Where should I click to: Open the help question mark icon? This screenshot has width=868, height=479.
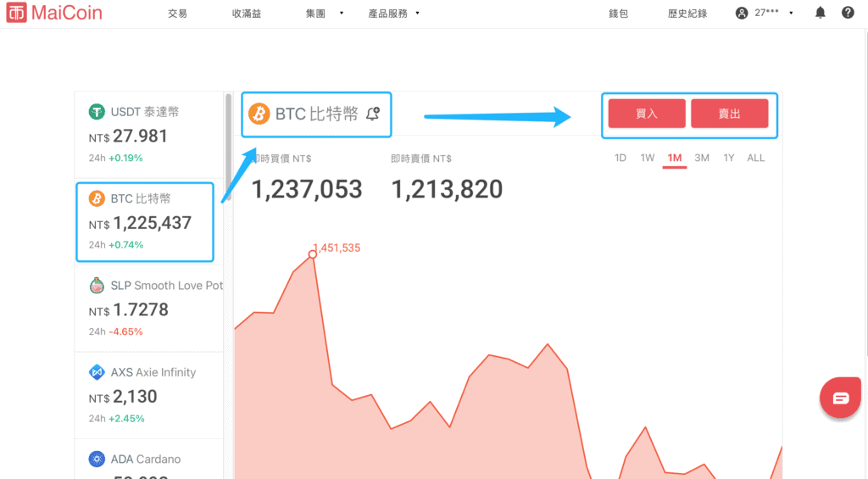coord(848,13)
